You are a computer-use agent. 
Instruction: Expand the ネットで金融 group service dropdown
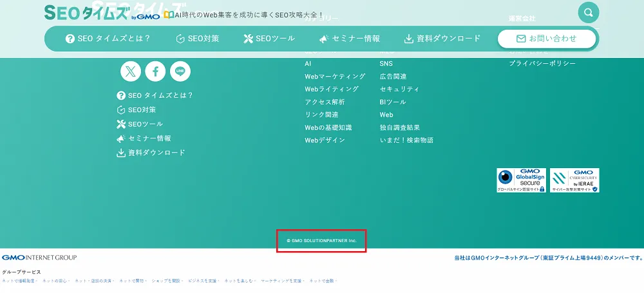click(323, 281)
